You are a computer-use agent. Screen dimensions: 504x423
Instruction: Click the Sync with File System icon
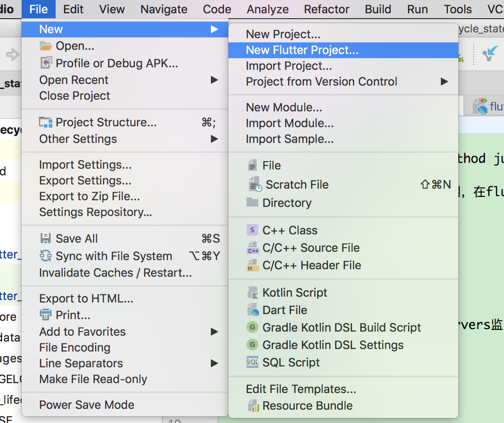click(45, 256)
